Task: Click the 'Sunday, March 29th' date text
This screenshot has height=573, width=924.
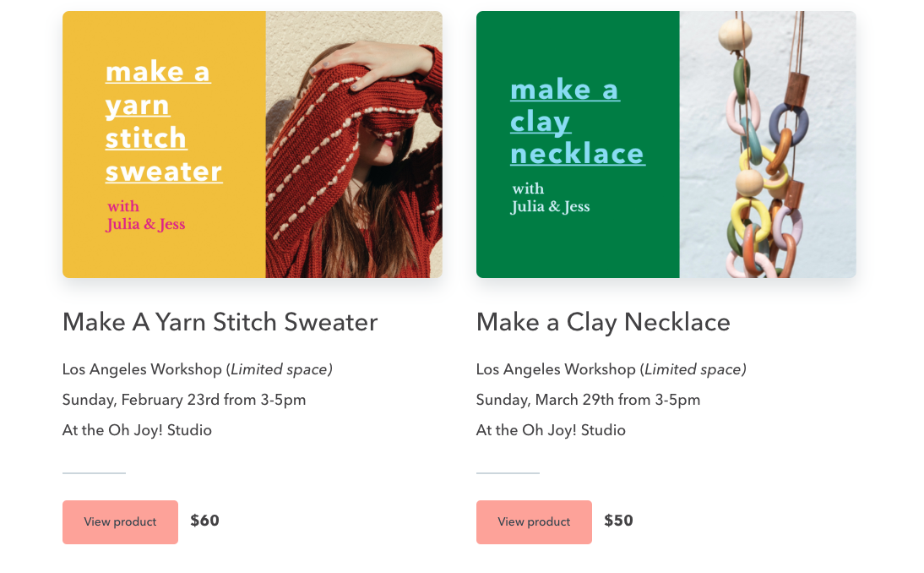Action: (588, 400)
